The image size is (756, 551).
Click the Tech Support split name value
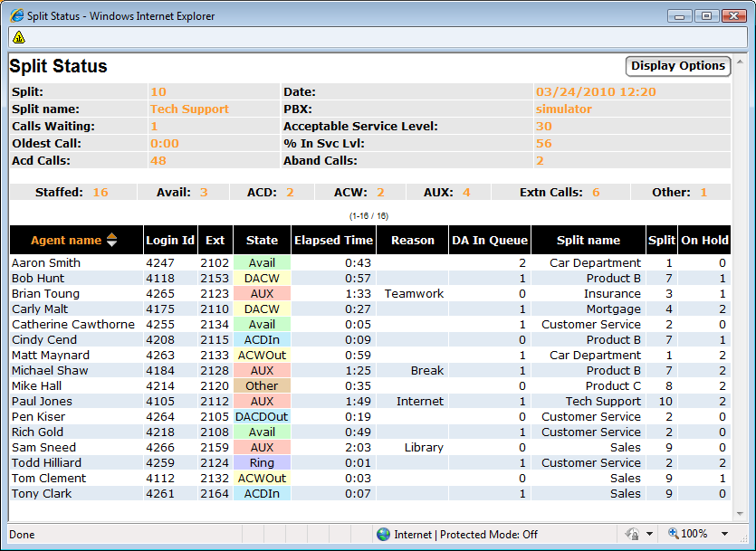(189, 109)
